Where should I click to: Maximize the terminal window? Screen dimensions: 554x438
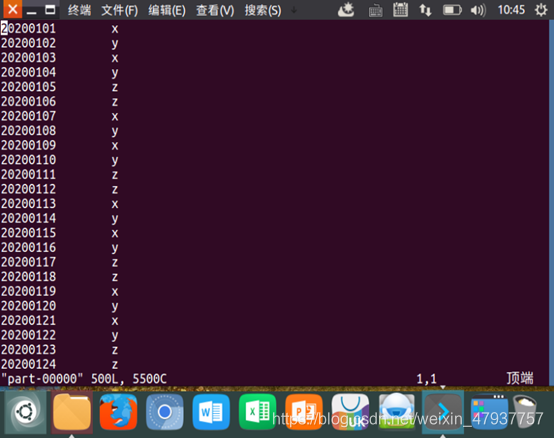point(50,10)
